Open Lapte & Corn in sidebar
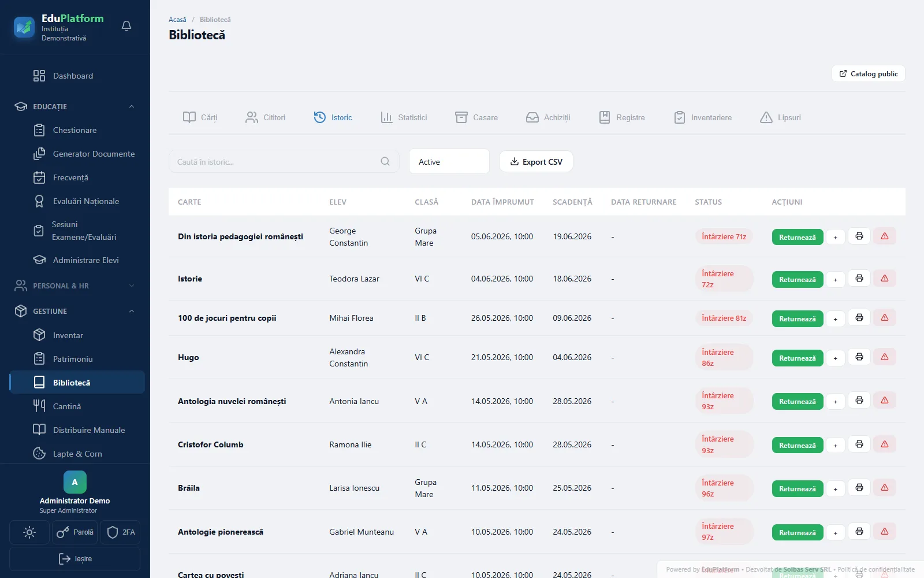 coord(77,454)
